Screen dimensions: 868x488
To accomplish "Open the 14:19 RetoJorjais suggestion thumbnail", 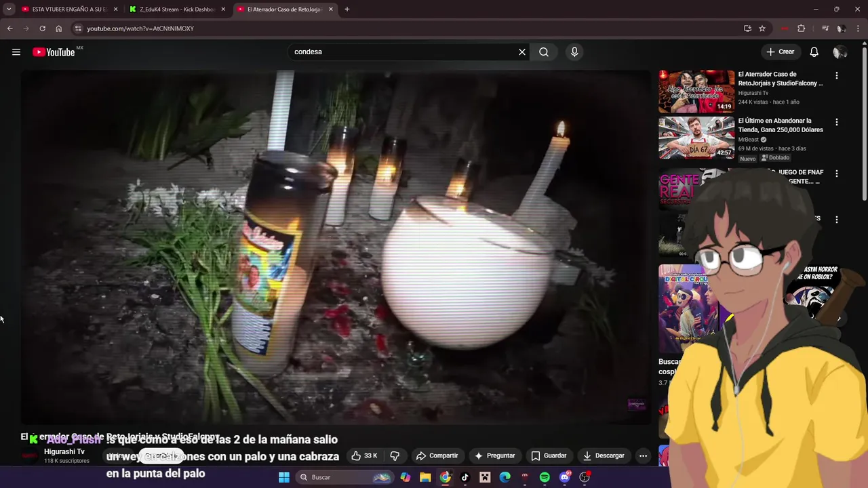I will point(696,91).
